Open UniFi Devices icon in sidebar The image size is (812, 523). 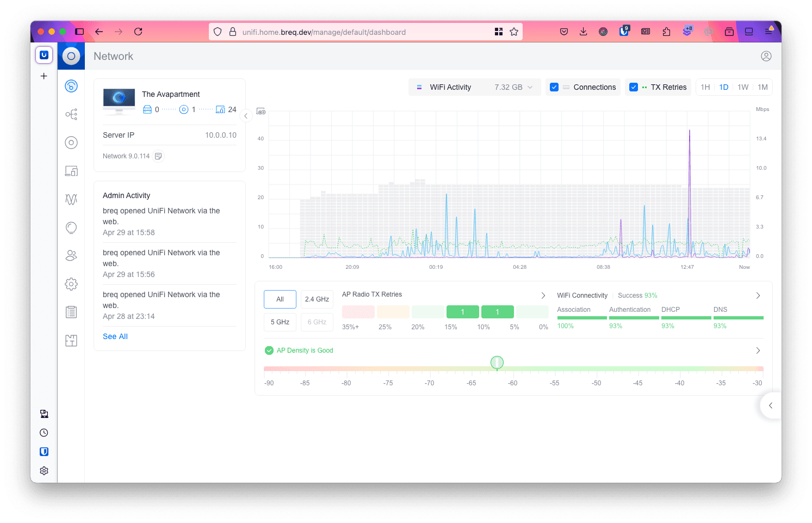[71, 143]
